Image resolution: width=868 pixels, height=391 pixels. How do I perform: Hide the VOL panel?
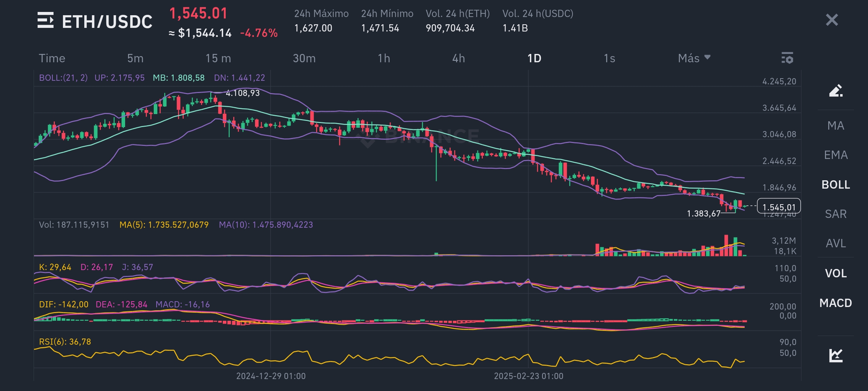835,273
